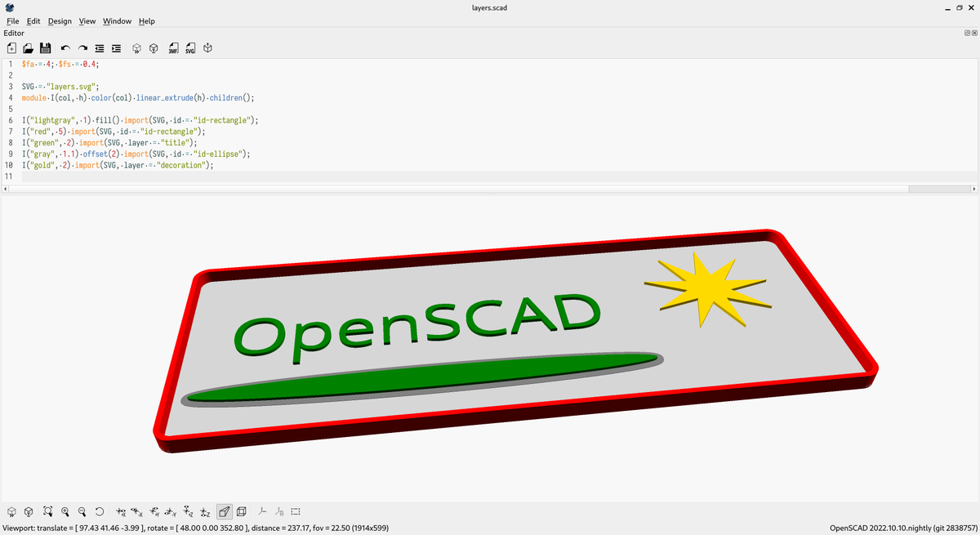Set view along the -X axis
This screenshot has height=535, width=980.
coord(137,512)
